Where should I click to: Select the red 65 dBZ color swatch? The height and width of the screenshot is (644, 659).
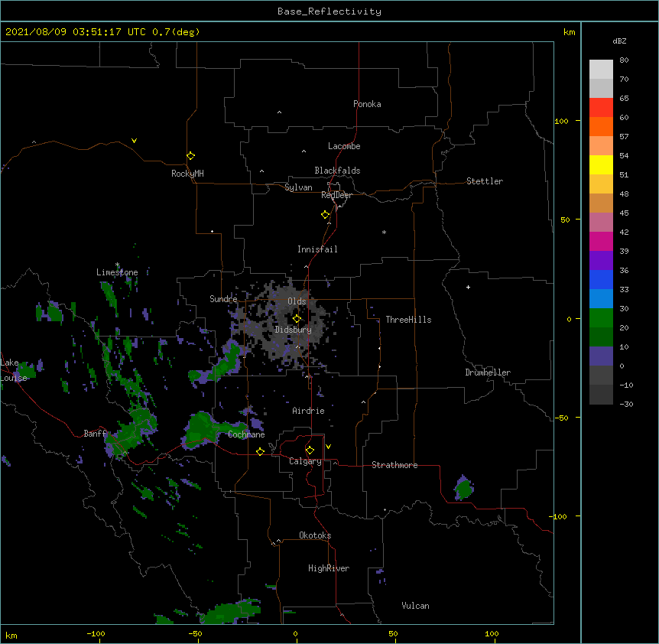pos(601,107)
